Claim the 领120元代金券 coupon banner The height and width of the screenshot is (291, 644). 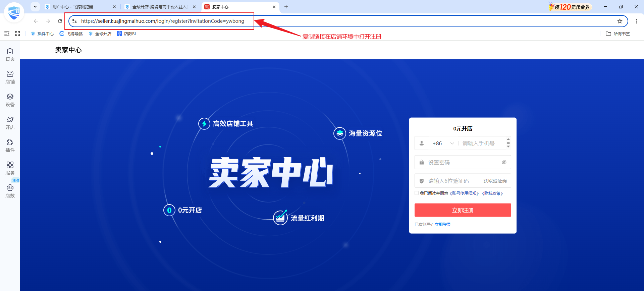(x=570, y=7)
